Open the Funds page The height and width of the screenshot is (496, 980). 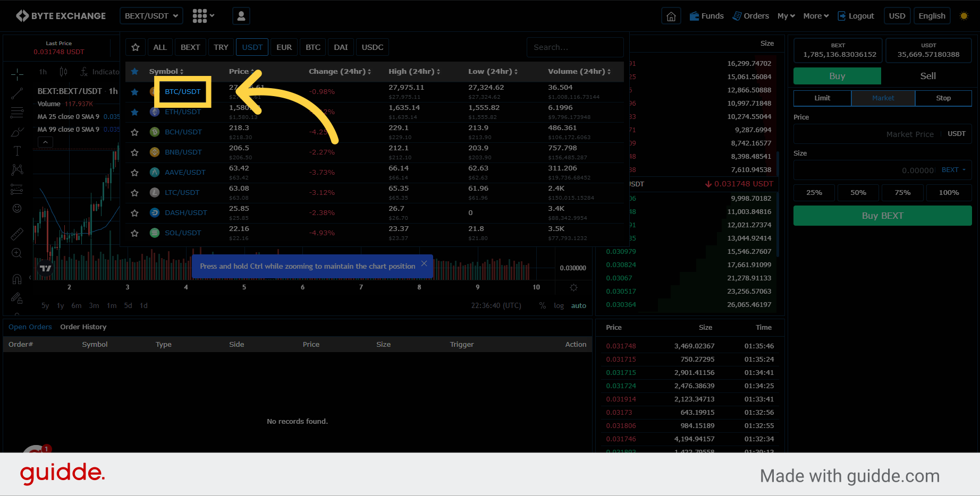point(707,16)
